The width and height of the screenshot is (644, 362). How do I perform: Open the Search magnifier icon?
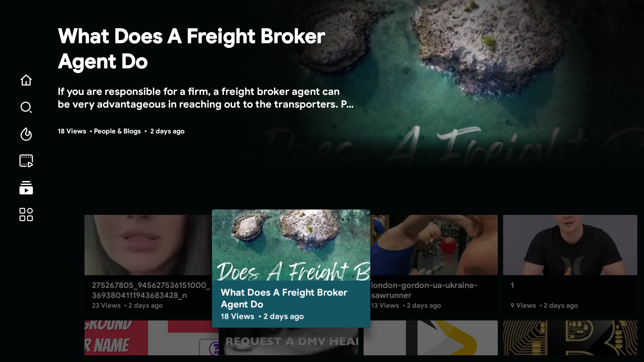click(x=26, y=107)
